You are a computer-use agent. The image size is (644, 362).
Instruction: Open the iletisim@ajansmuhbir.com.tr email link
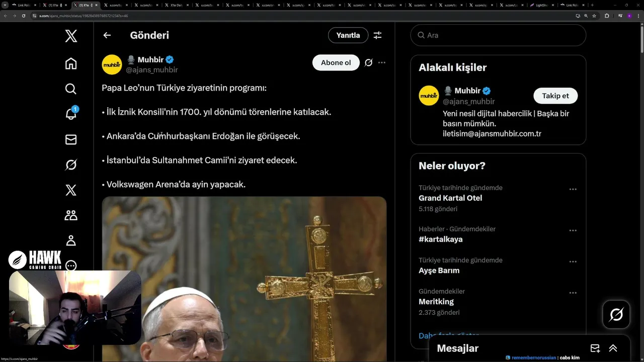click(x=492, y=134)
